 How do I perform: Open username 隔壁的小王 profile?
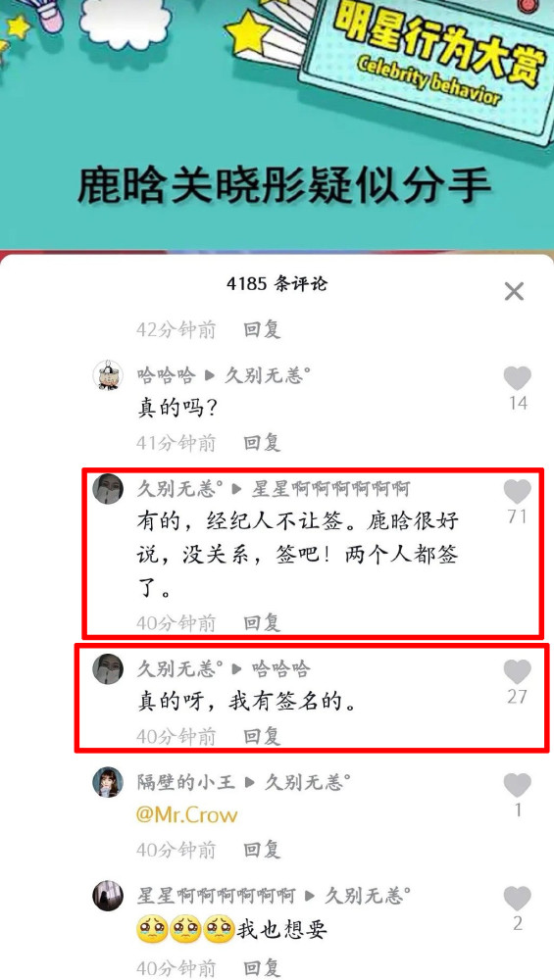click(x=185, y=782)
